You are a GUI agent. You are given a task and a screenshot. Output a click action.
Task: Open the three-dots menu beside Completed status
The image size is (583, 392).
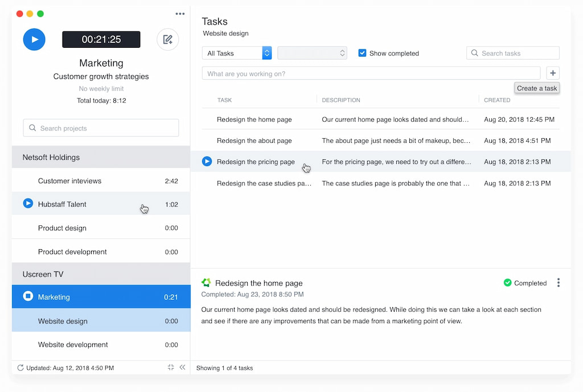(x=559, y=282)
